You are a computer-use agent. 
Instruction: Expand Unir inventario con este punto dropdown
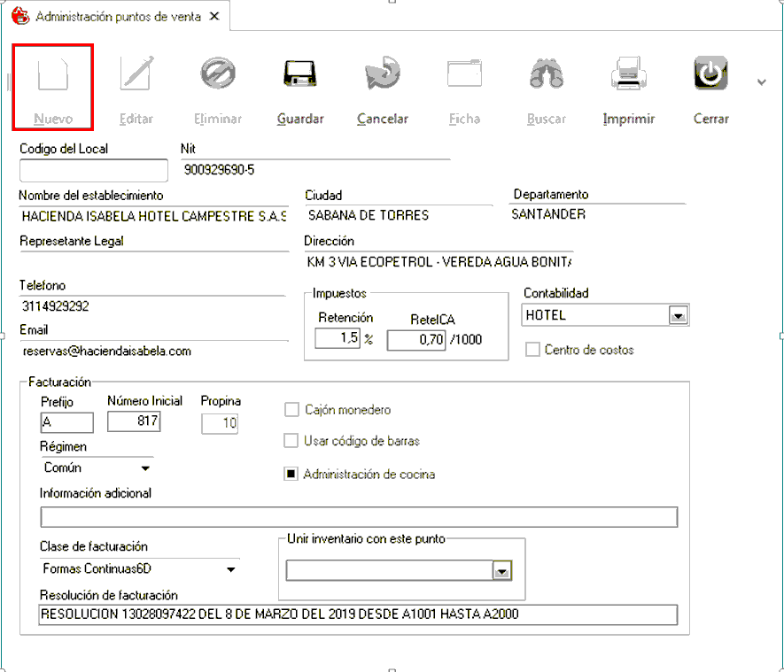click(x=502, y=572)
